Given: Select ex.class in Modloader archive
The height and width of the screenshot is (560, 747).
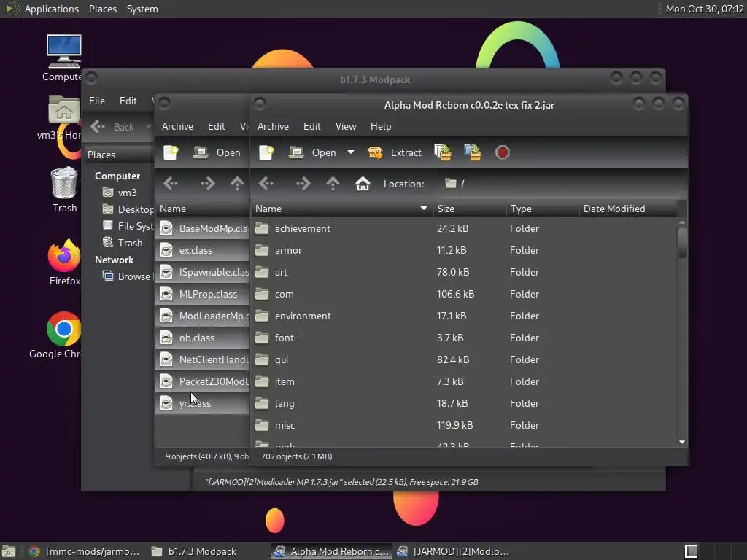Looking at the screenshot, I should 203,250.
